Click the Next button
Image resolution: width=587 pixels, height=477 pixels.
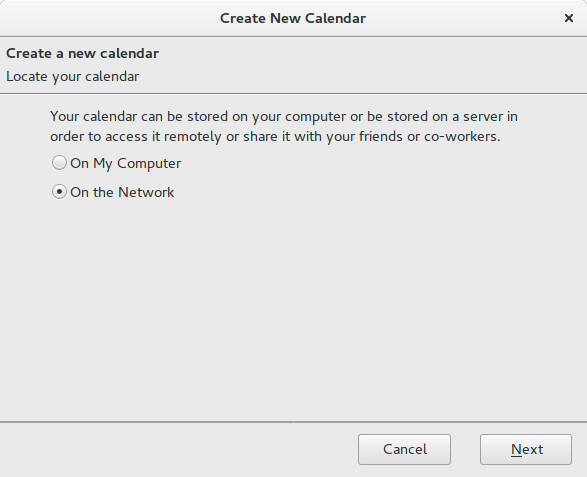pyautogui.click(x=526, y=449)
